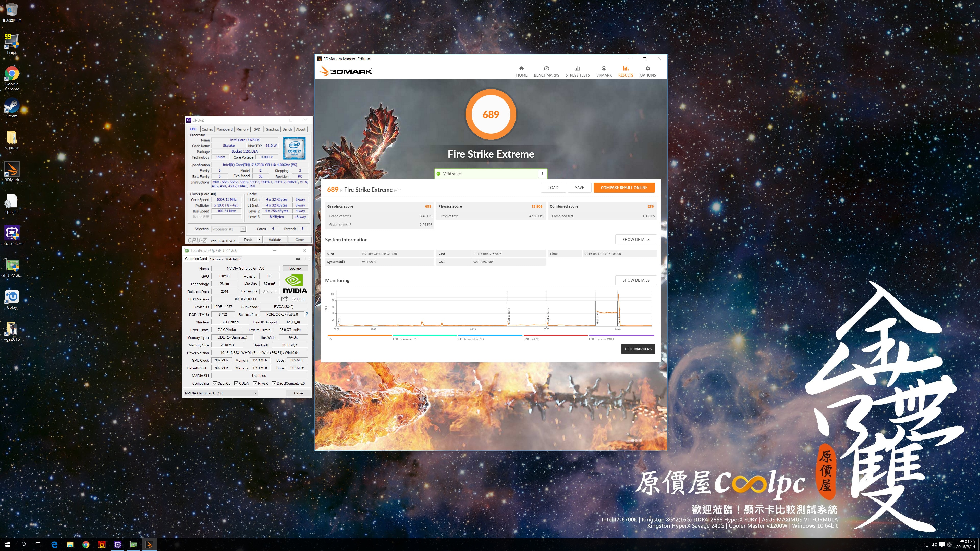Open the Uplay desktop shortcut
Image resolution: width=980 pixels, height=551 pixels.
click(12, 299)
